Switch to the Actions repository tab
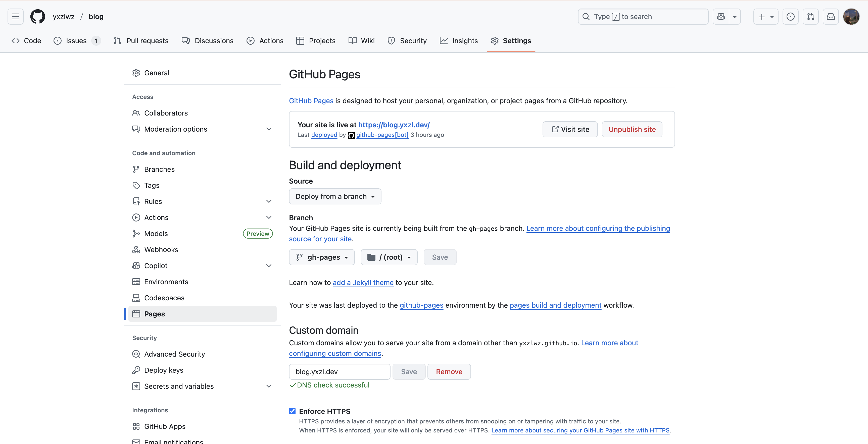The width and height of the screenshot is (868, 444). point(265,41)
